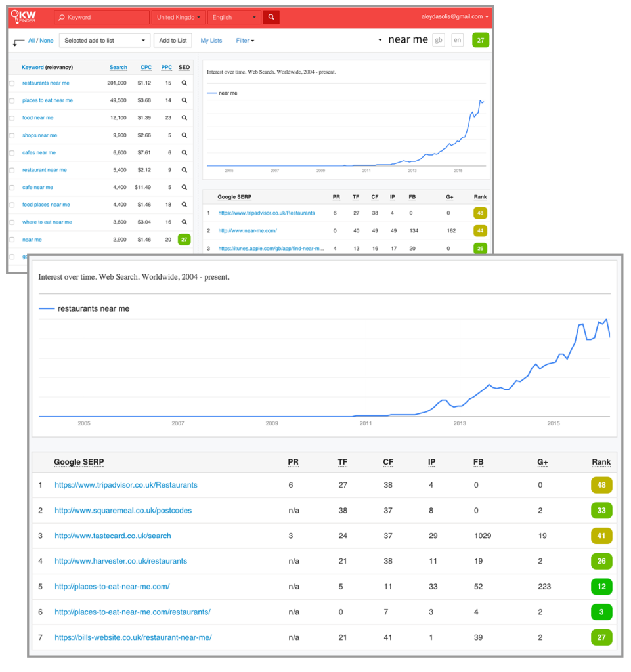Tick checkbox for places to eat near me
The width and height of the screenshot is (631, 672).
12,100
